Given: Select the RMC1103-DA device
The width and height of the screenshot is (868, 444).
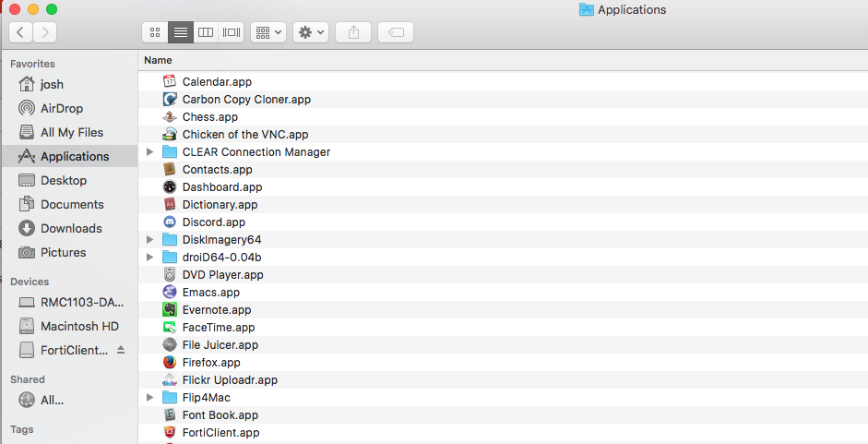Looking at the screenshot, I should pos(70,302).
